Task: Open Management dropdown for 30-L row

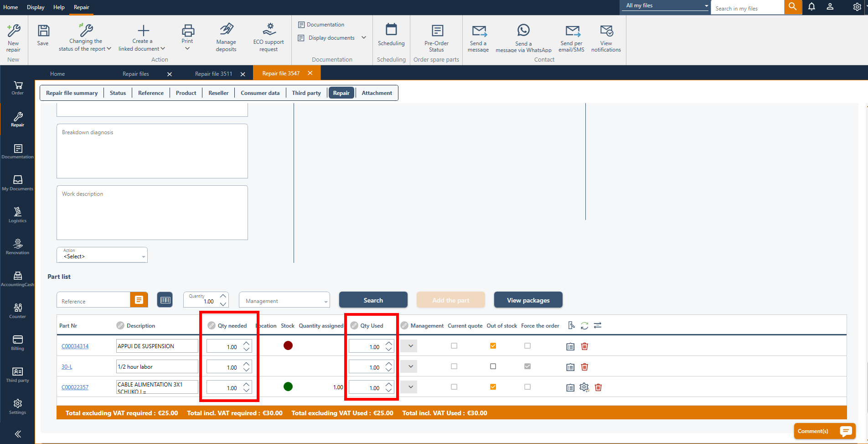Action: (x=409, y=366)
